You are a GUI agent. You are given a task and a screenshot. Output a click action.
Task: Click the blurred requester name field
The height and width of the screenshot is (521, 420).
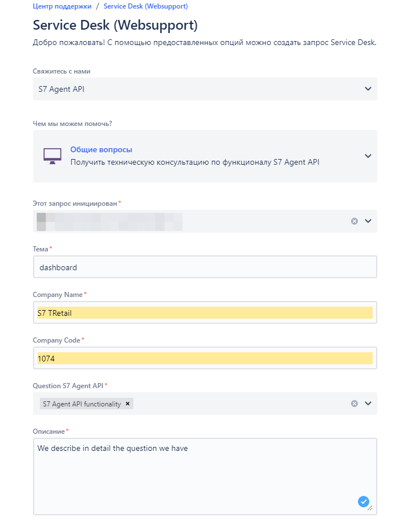coord(109,222)
